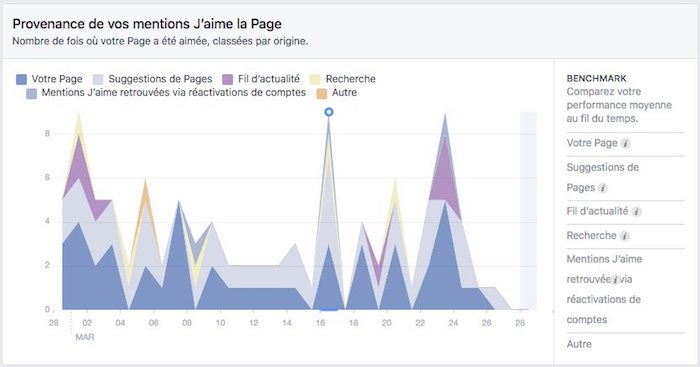Image resolution: width=700 pixels, height=367 pixels.
Task: Click the Autre legend label
Action: (x=344, y=93)
